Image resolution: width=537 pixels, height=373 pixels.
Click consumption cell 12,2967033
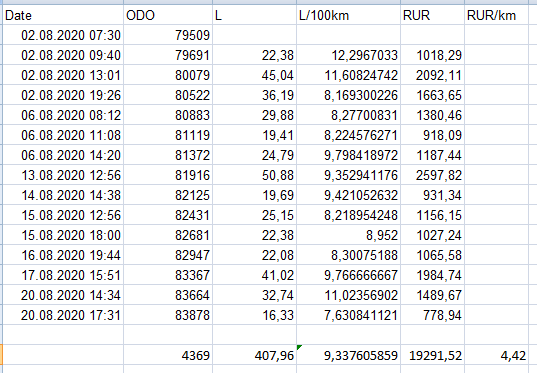click(348, 55)
